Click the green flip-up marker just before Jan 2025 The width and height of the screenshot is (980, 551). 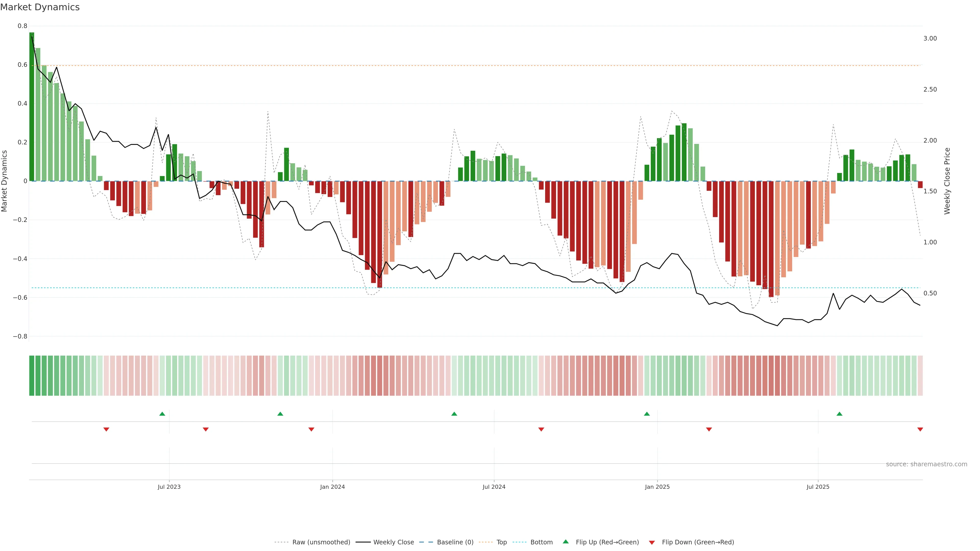coord(647,414)
